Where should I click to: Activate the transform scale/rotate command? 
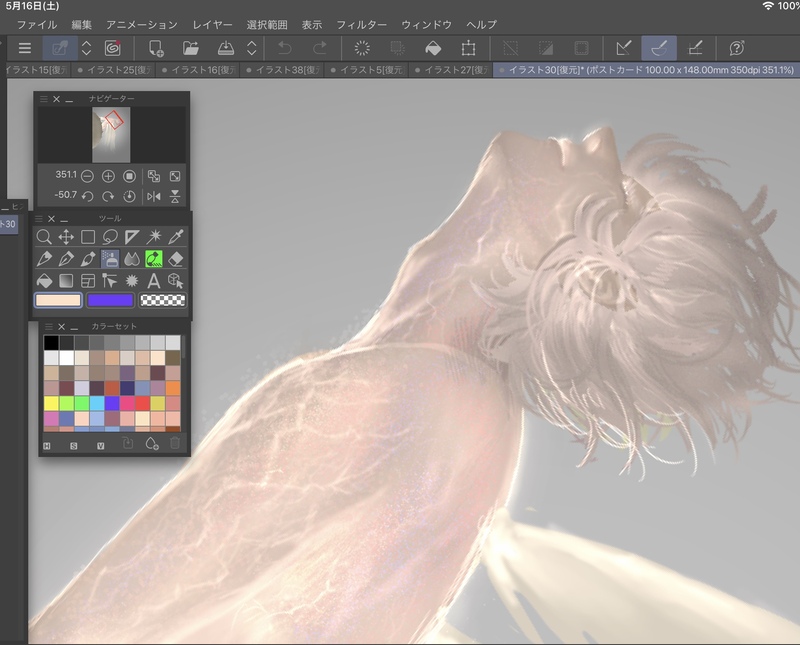[468, 48]
